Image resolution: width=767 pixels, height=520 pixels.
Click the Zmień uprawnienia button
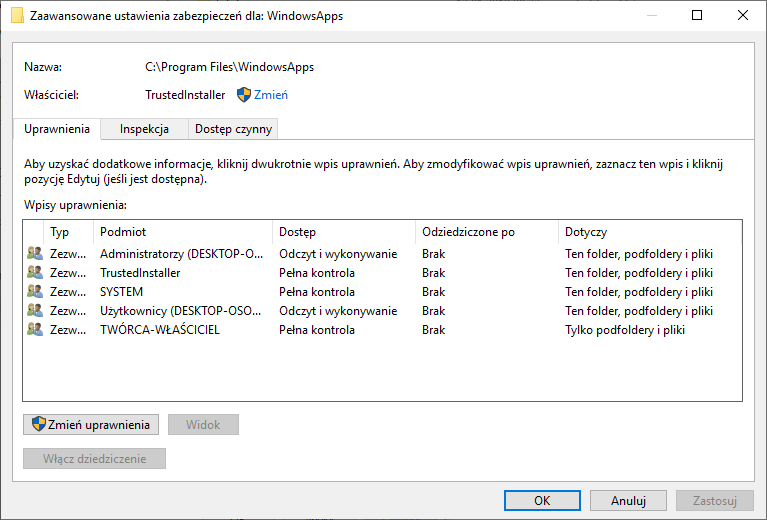91,425
